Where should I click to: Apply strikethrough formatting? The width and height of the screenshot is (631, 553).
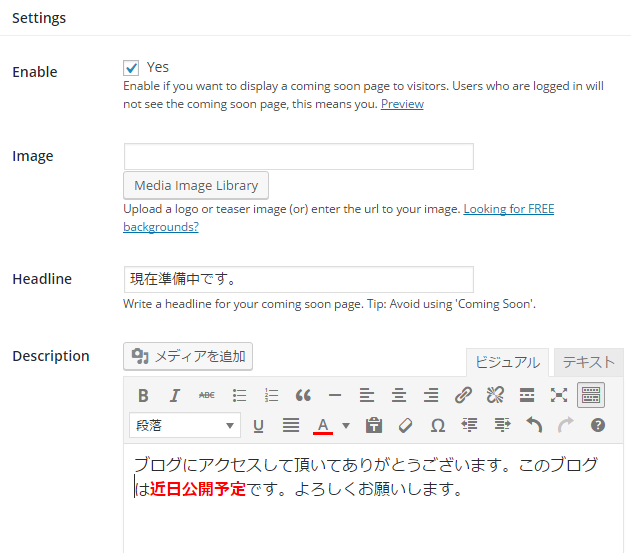[x=207, y=395]
